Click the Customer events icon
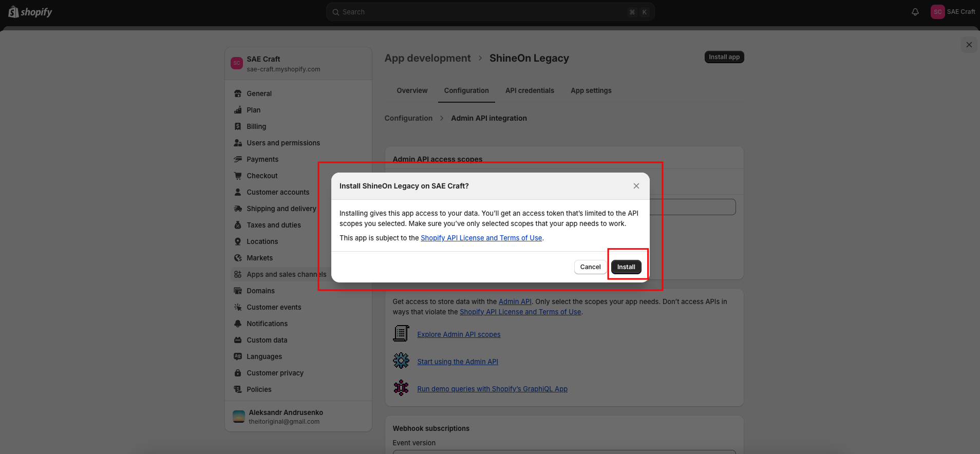This screenshot has width=980, height=454. [x=238, y=307]
